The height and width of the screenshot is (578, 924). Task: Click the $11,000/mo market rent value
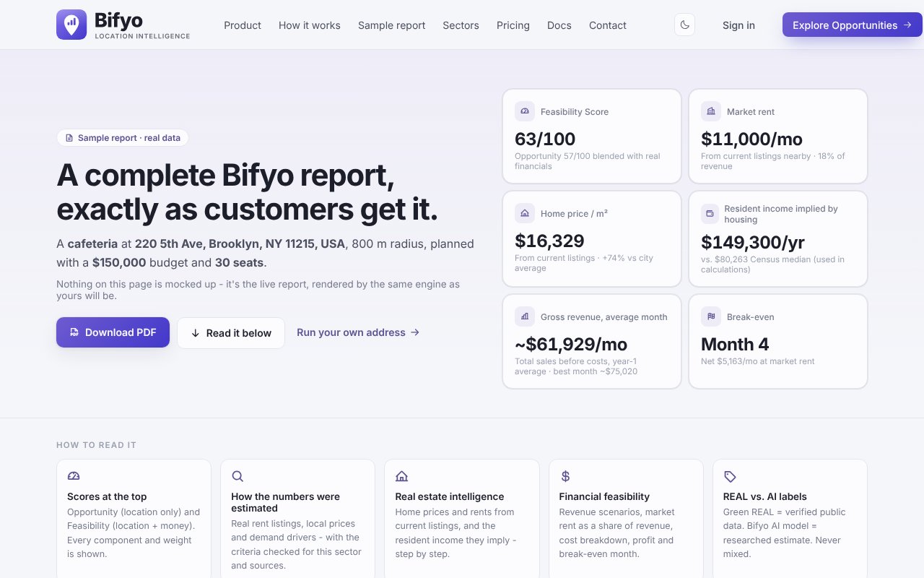[x=751, y=139]
